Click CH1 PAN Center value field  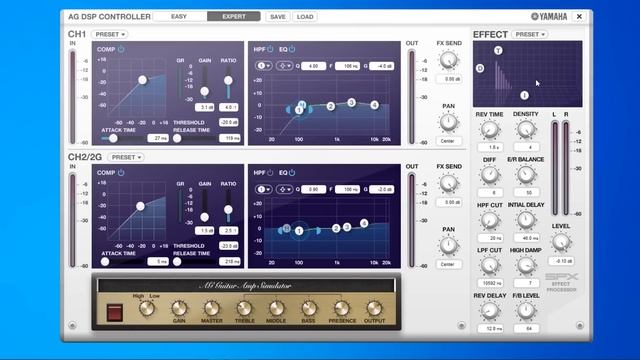(448, 141)
